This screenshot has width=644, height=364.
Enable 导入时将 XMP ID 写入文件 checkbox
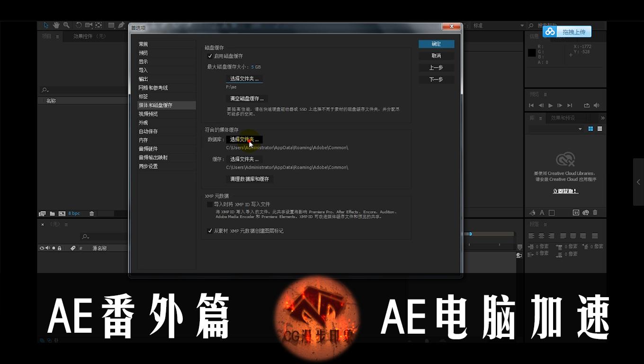[210, 204]
